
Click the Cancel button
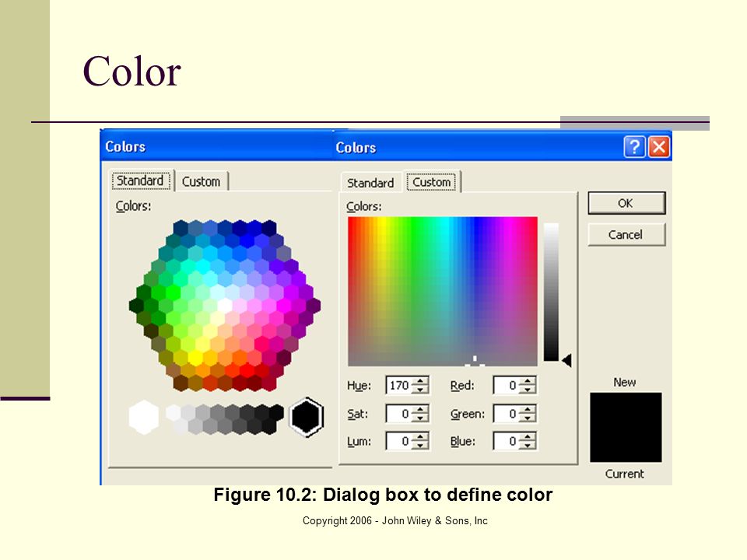point(626,235)
